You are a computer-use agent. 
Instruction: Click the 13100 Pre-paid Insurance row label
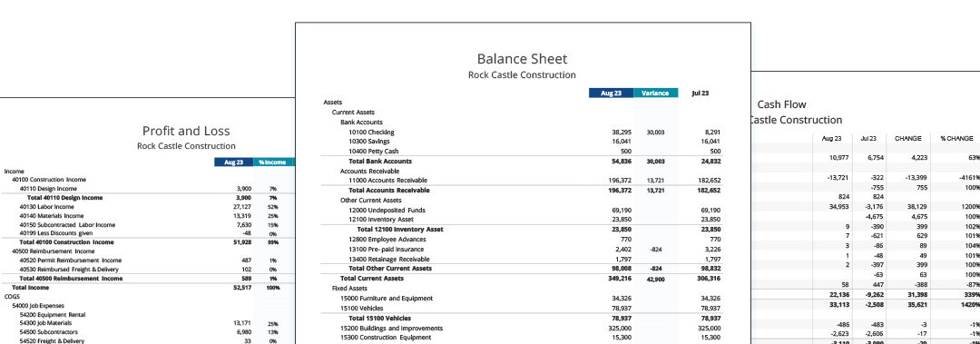pos(386,249)
